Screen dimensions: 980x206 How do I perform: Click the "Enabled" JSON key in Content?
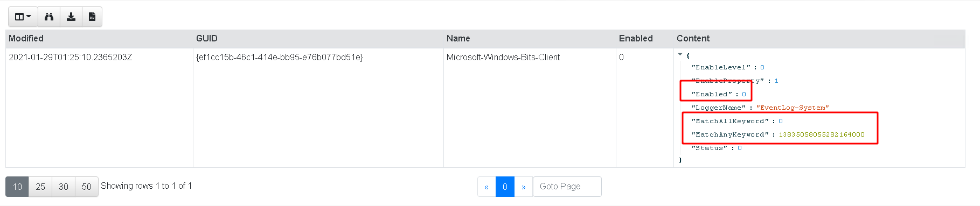point(712,94)
